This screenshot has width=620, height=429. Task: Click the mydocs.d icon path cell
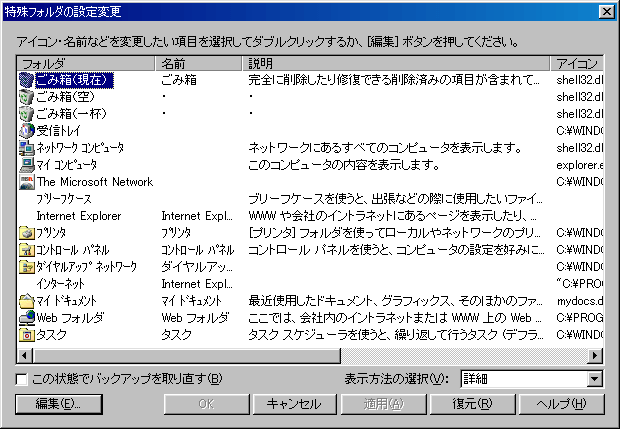tap(579, 301)
